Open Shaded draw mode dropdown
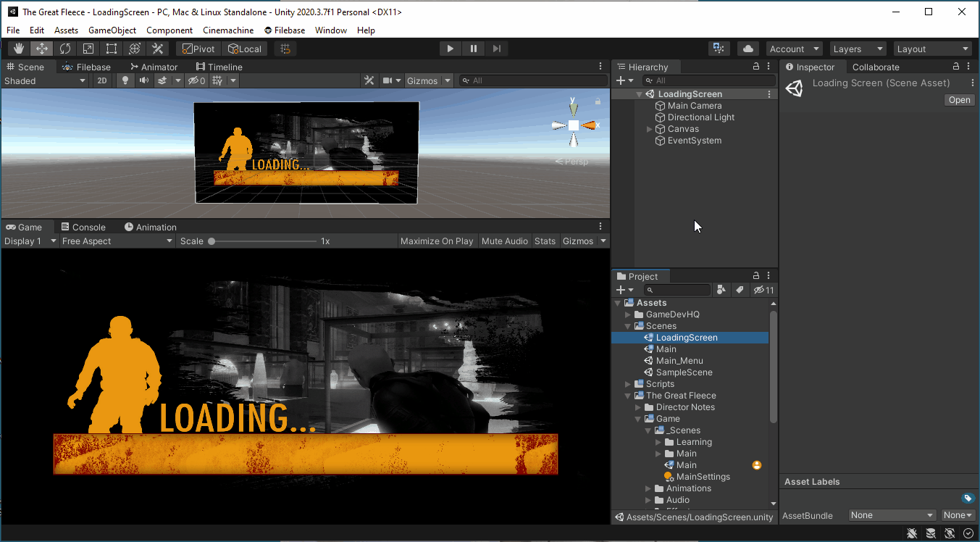This screenshot has width=980, height=542. [45, 80]
